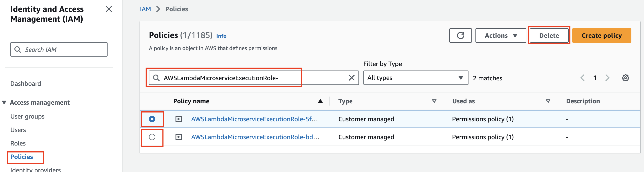The image size is (644, 172).
Task: Click Permissions policy (1) in 5f row
Action: click(x=483, y=119)
